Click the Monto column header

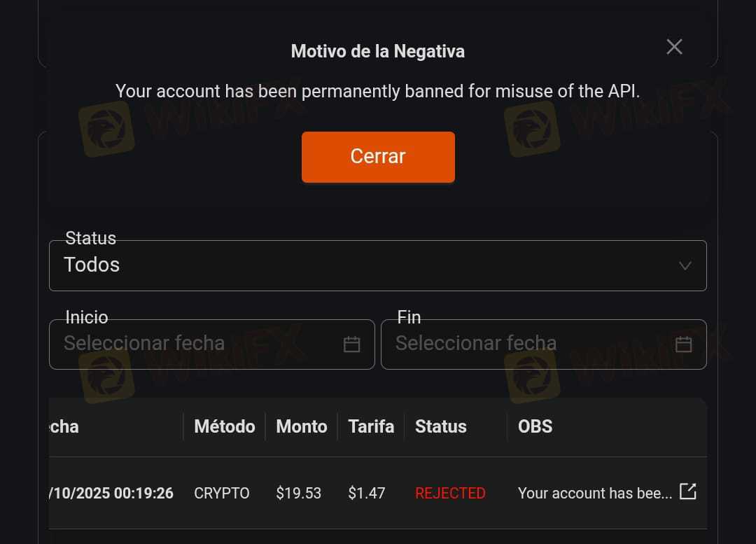[x=302, y=426]
